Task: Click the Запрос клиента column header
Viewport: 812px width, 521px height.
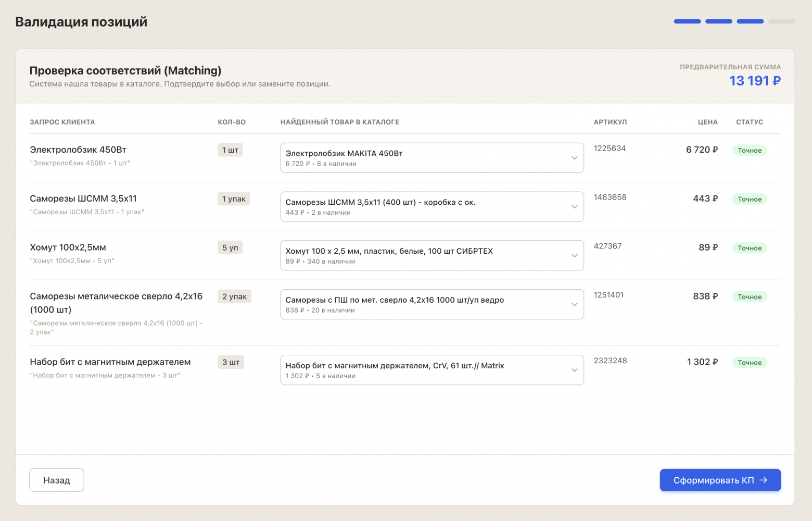Action: pyautogui.click(x=62, y=122)
